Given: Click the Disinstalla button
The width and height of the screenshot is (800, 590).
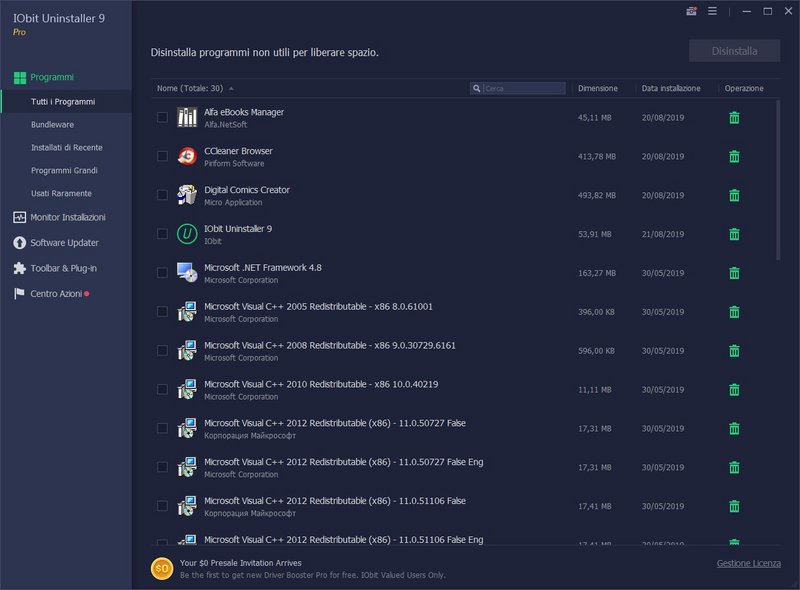Looking at the screenshot, I should 734,51.
